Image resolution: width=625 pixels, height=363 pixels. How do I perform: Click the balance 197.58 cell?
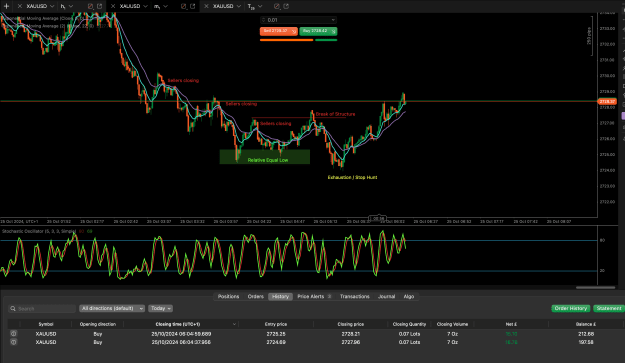pyautogui.click(x=585, y=342)
